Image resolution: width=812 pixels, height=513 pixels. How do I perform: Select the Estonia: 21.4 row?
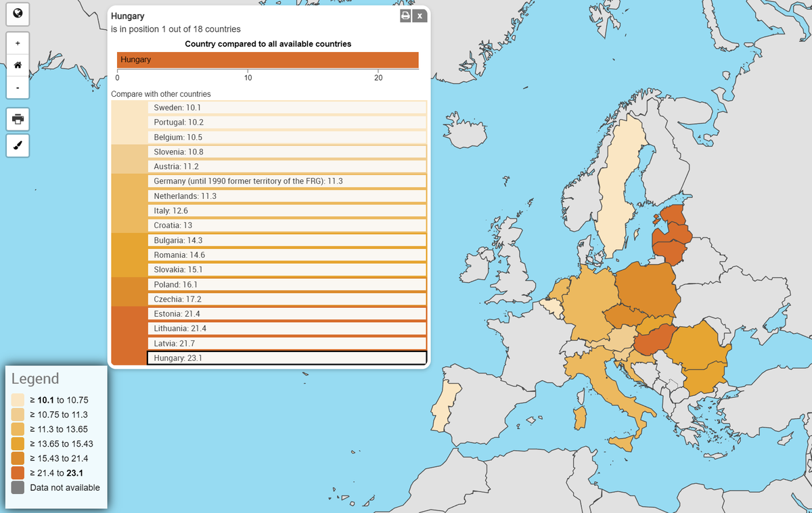(x=287, y=314)
